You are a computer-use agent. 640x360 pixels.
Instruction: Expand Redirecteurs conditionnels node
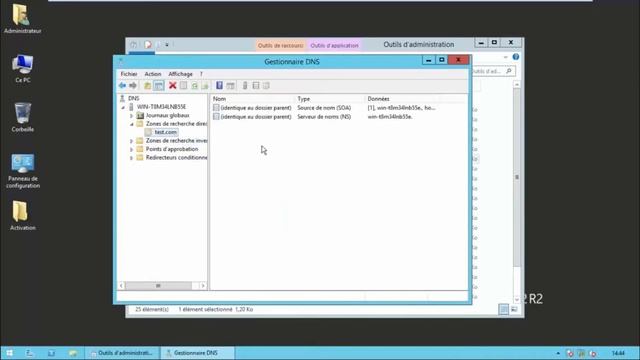(x=131, y=158)
